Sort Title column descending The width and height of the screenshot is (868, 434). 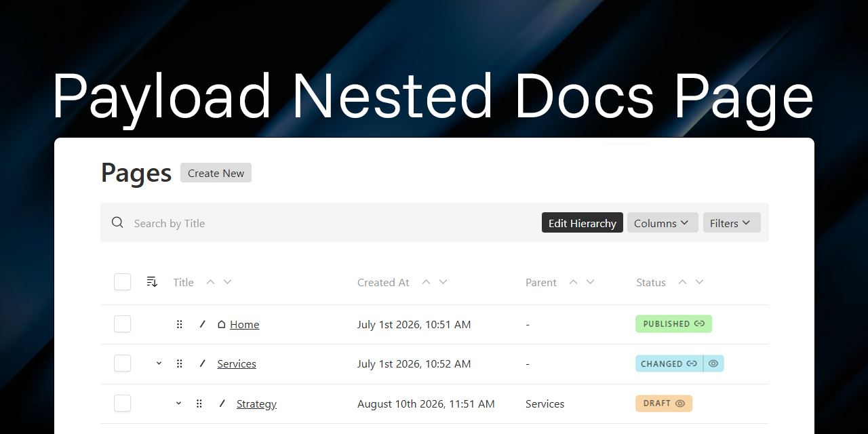(x=228, y=282)
